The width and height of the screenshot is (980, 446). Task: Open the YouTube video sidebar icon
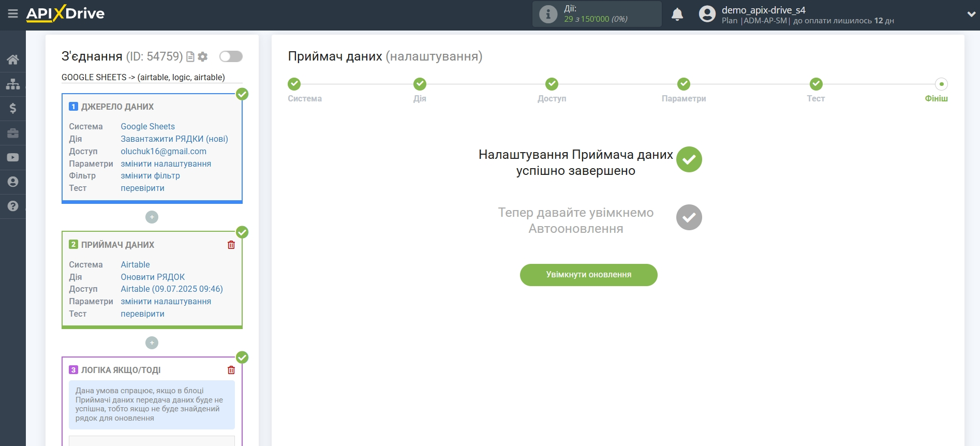pyautogui.click(x=13, y=157)
